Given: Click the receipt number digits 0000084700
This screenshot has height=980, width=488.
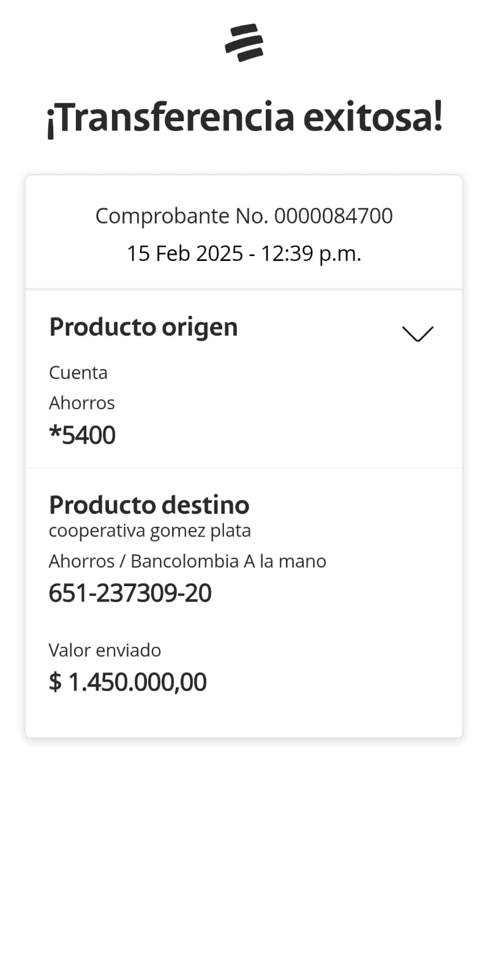Looking at the screenshot, I should pyautogui.click(x=333, y=216).
